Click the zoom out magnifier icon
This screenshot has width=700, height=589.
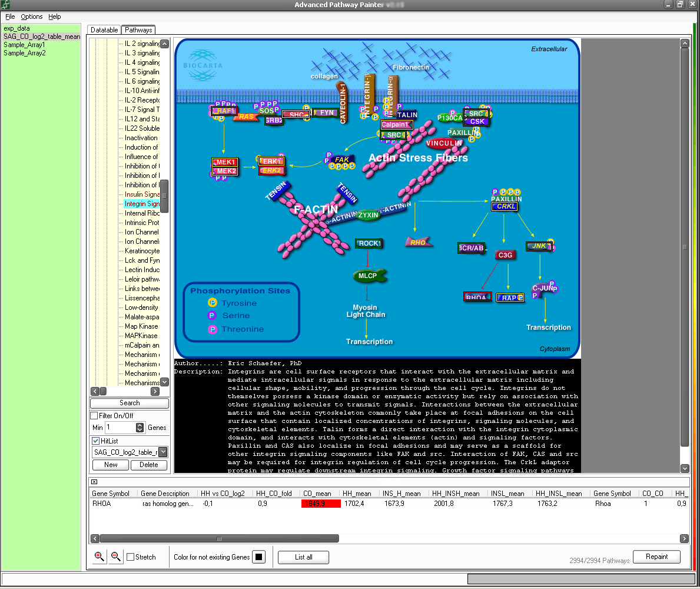[x=116, y=557]
